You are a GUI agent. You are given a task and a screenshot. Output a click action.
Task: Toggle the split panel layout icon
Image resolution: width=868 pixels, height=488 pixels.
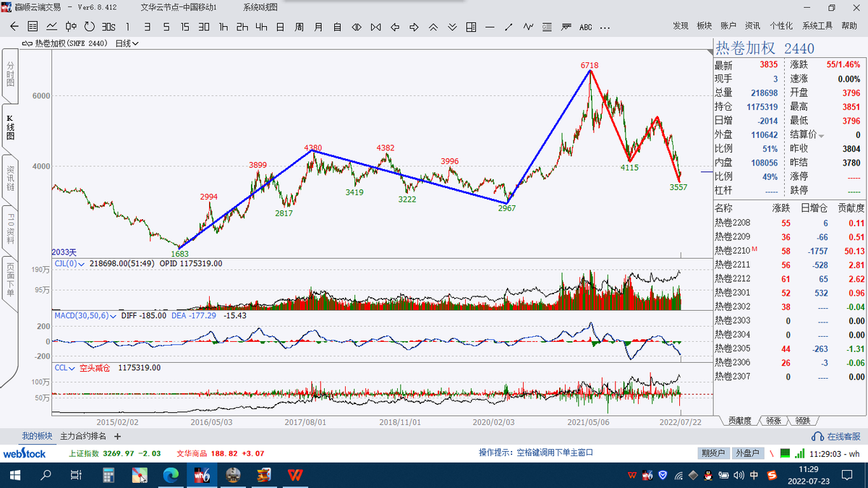(471, 26)
